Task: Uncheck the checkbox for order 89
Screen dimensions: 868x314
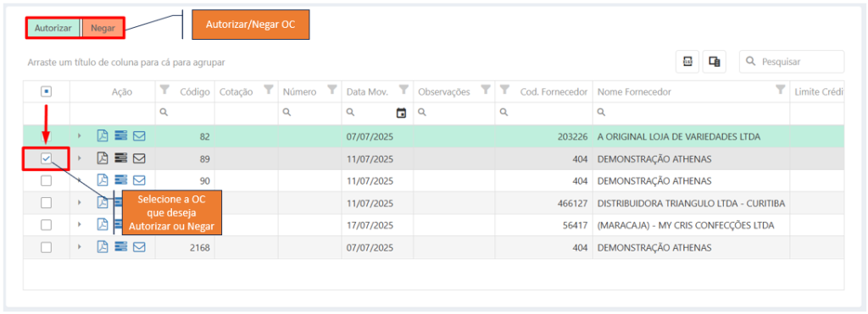Action: (x=47, y=158)
